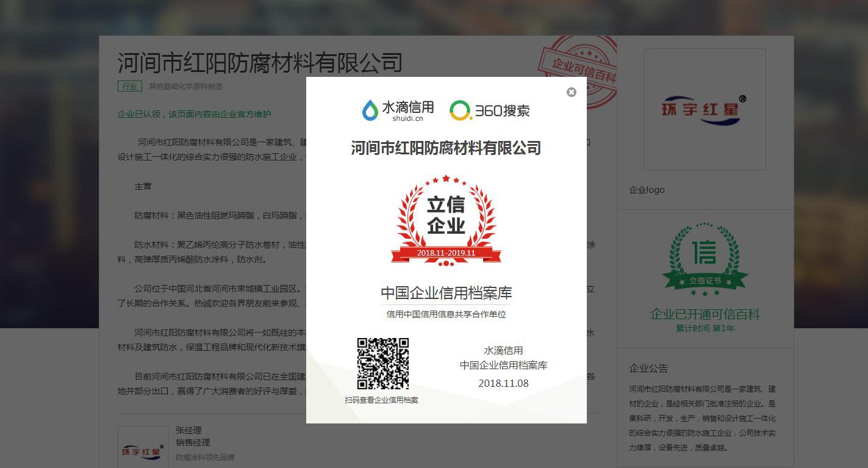
Task: Click the green 立信证书 badge
Action: click(x=705, y=259)
